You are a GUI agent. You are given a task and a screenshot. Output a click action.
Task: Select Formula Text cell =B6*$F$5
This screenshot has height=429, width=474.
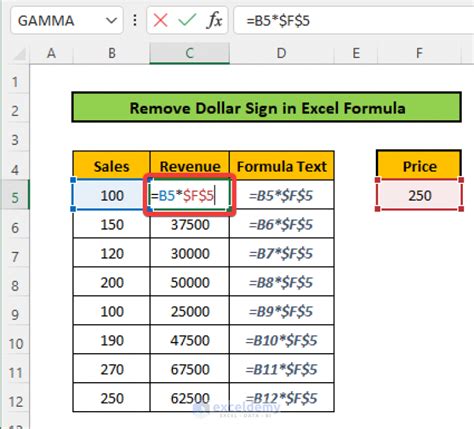coord(282,224)
